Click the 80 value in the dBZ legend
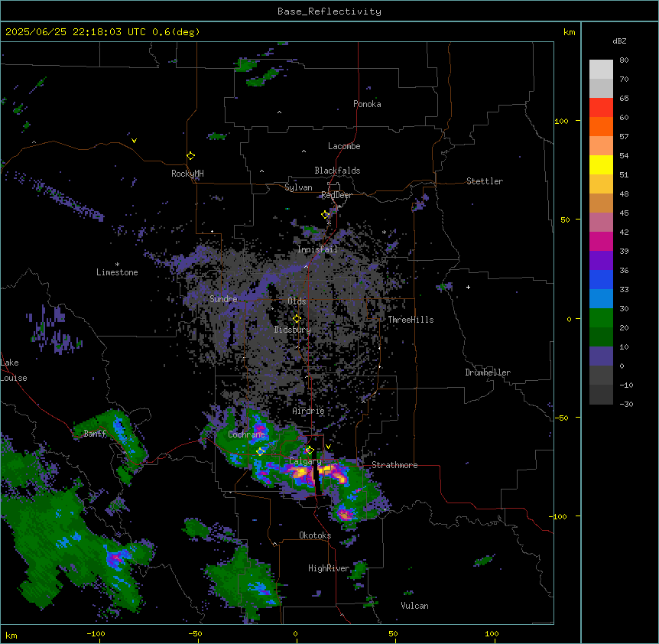 pyautogui.click(x=624, y=60)
